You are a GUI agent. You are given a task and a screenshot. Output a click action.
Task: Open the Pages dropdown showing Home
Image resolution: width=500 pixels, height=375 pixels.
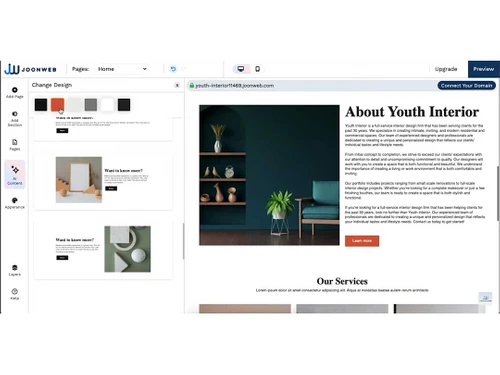(122, 69)
